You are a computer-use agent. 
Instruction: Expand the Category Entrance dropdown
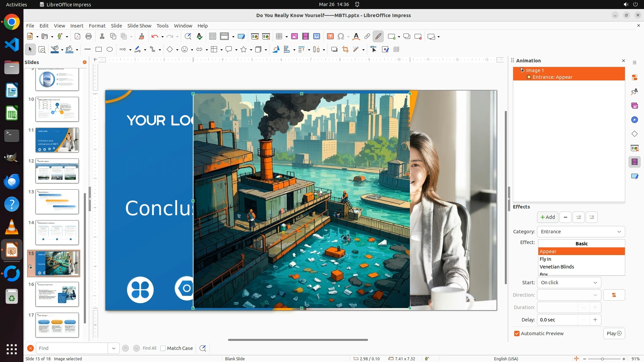coord(581,232)
